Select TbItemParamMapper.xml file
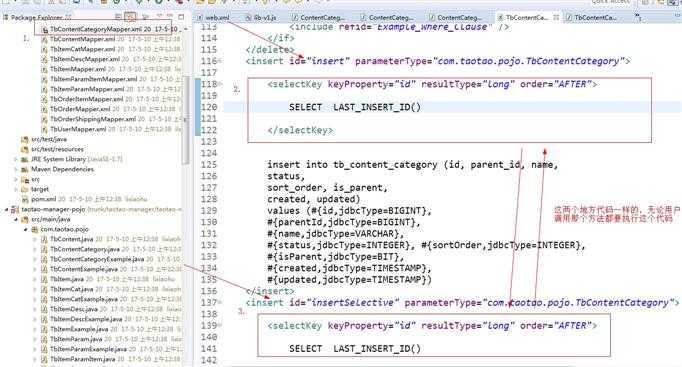The image size is (682, 367). tap(87, 89)
